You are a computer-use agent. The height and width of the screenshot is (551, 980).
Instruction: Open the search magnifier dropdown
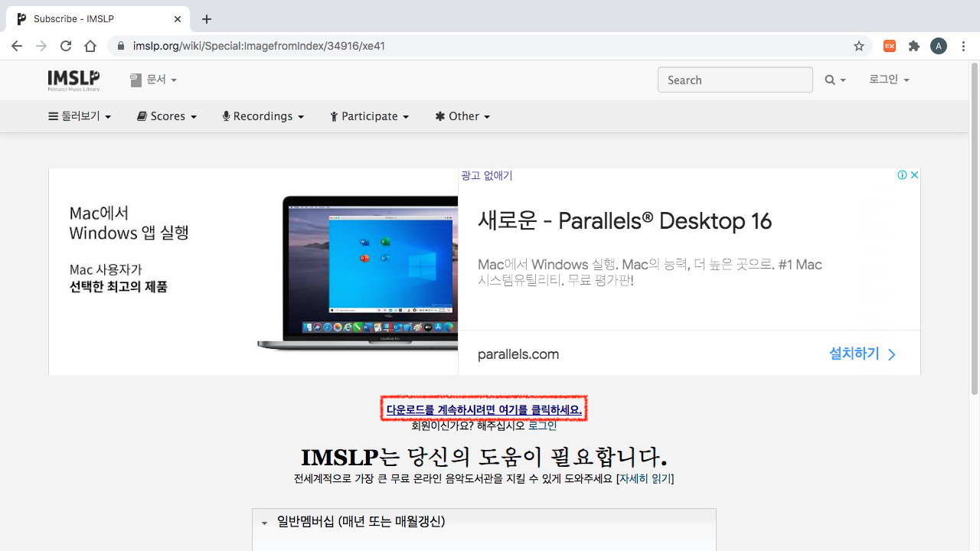point(835,80)
